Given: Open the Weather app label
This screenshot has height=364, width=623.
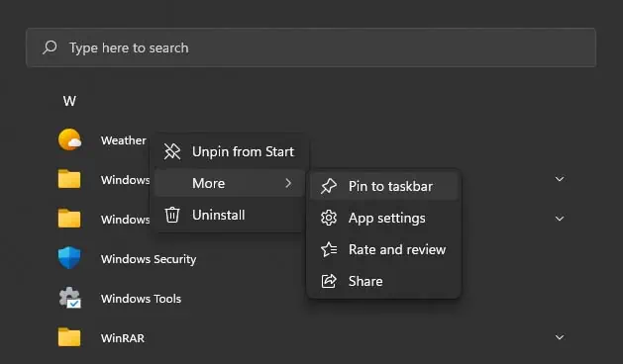Looking at the screenshot, I should pos(124,140).
